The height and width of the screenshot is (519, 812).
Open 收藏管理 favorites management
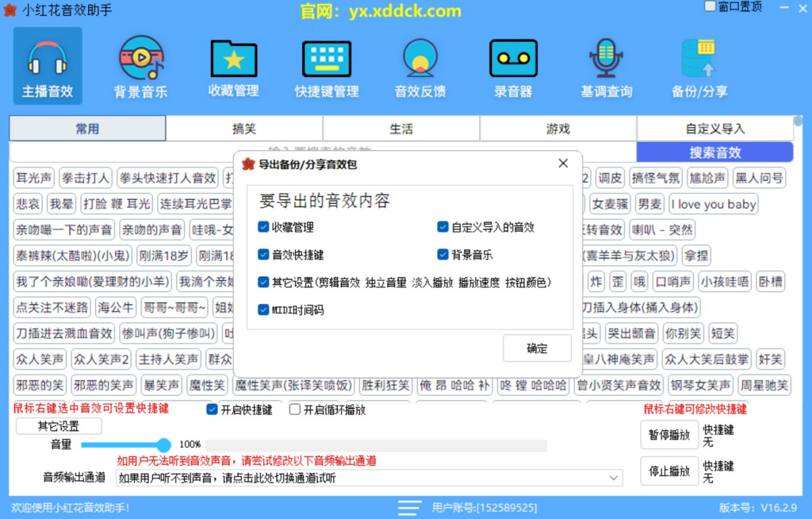(233, 64)
